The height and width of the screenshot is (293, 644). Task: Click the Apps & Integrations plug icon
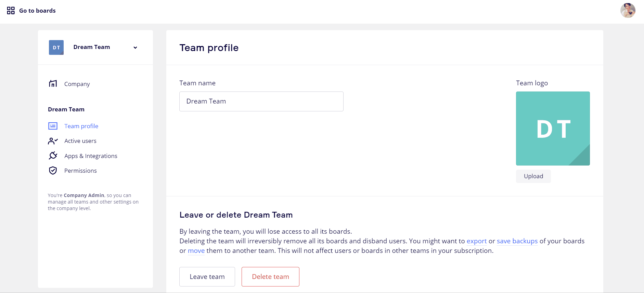(53, 156)
